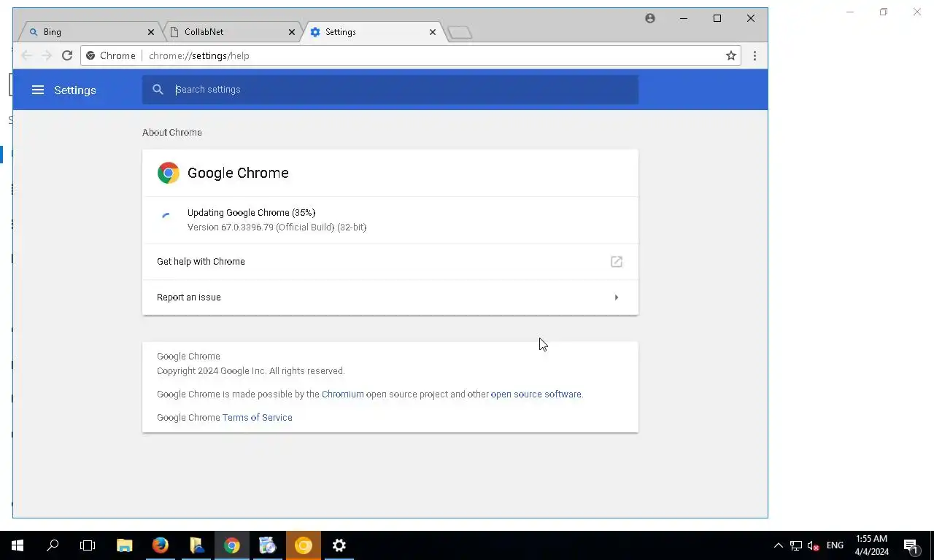Click the ENG language indicator
The image size is (934, 560).
pyautogui.click(x=835, y=545)
